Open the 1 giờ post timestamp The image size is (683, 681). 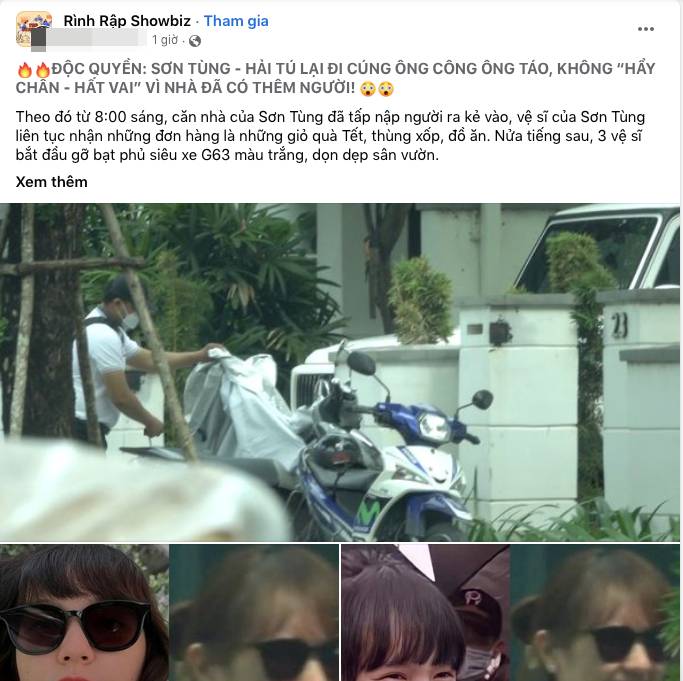165,40
